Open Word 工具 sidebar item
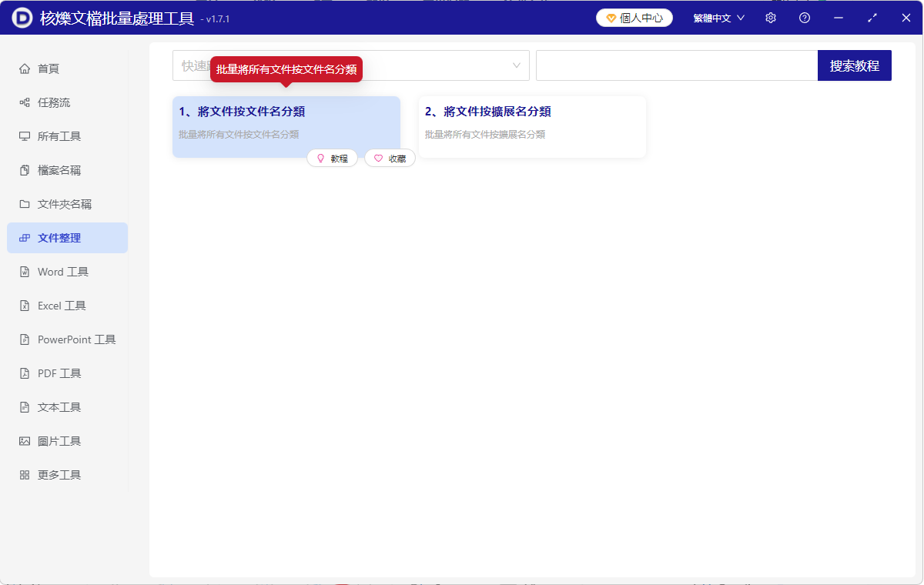The height and width of the screenshot is (585, 924). point(68,272)
